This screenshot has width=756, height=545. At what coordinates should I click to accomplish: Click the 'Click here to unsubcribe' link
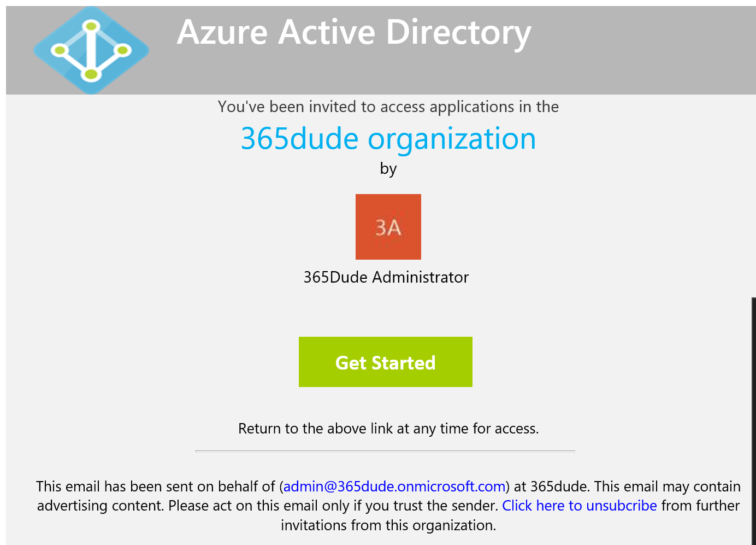(x=580, y=506)
